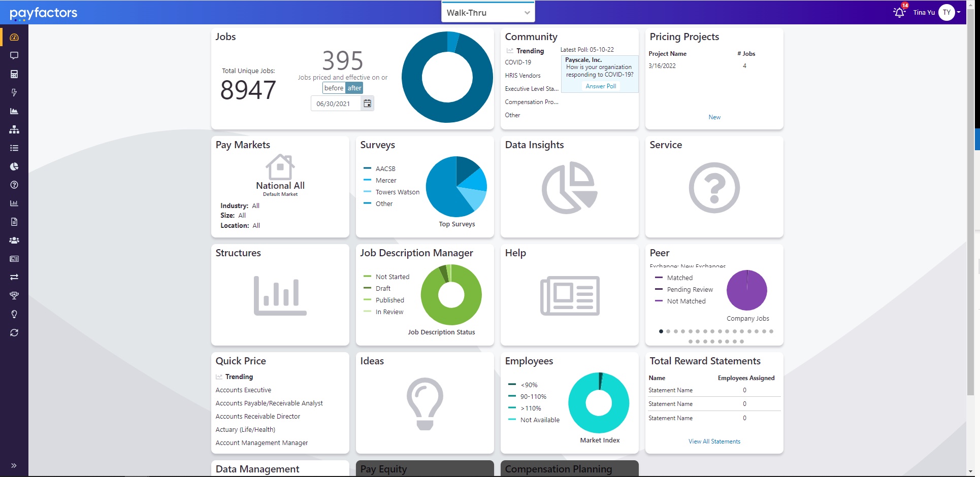980x477 pixels.
Task: Switch the jobs filter to 'before'
Action: (333, 88)
